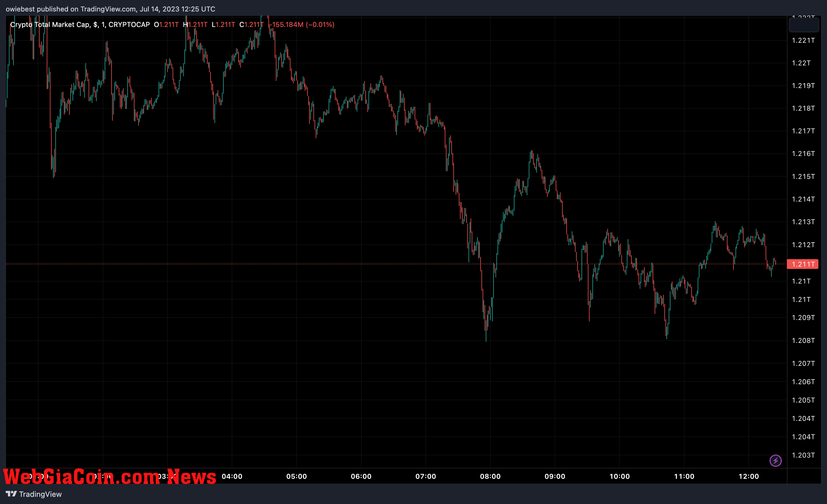827x504 pixels.
Task: Click the 05:00 time axis label
Action: 297,476
